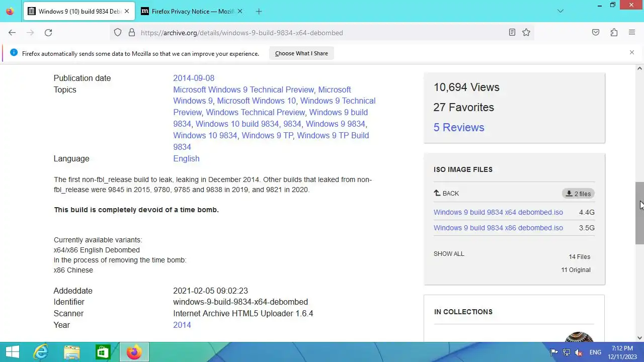Launch Internet Explorer from the taskbar
Screen dimensions: 644x362
coord(41,352)
